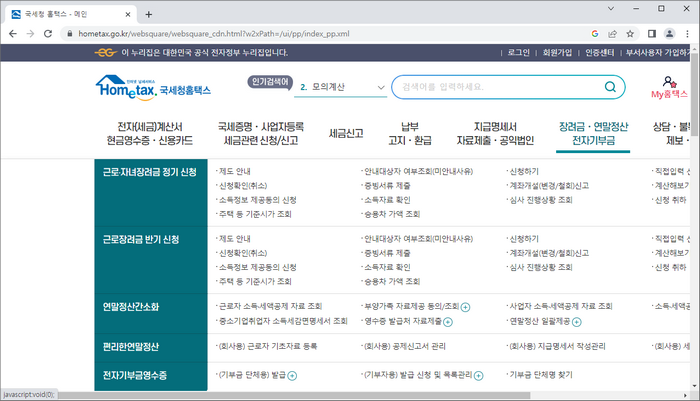Click the lock icon in the address bar

point(70,34)
